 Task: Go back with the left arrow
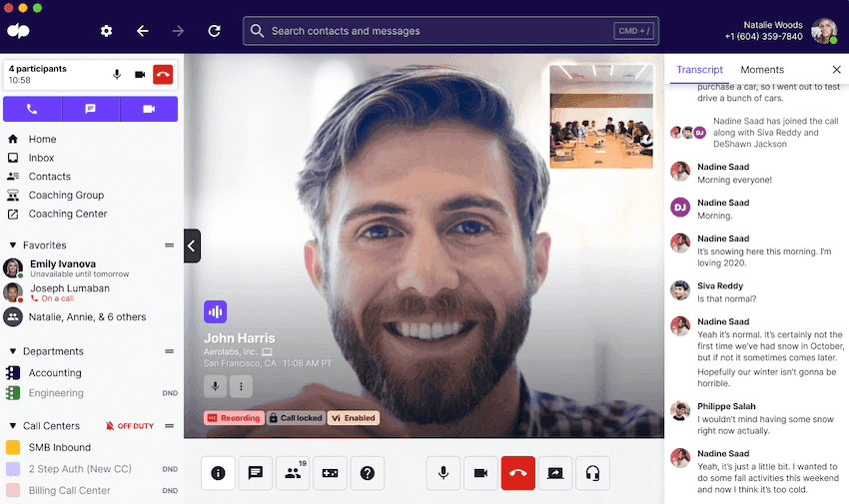coord(143,31)
